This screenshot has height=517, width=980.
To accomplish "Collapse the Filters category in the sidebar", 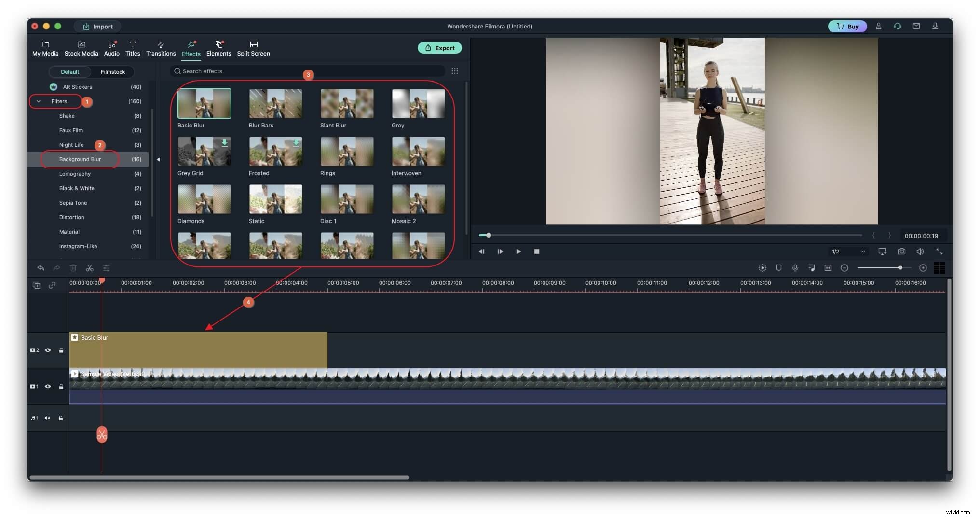I will [x=38, y=101].
